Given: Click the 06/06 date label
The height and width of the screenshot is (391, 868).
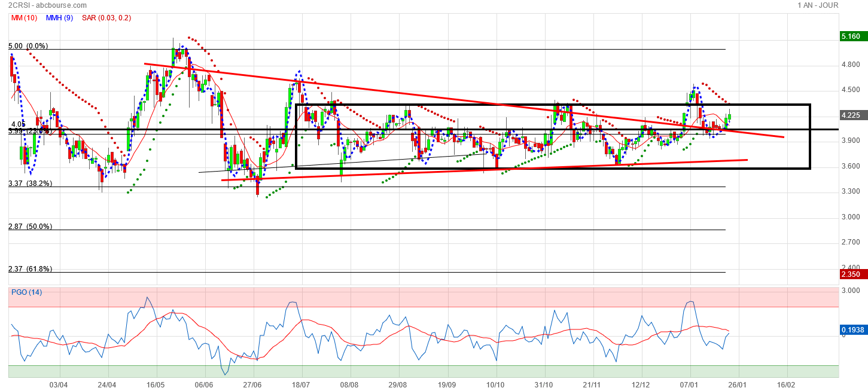Looking at the screenshot, I should [204, 385].
